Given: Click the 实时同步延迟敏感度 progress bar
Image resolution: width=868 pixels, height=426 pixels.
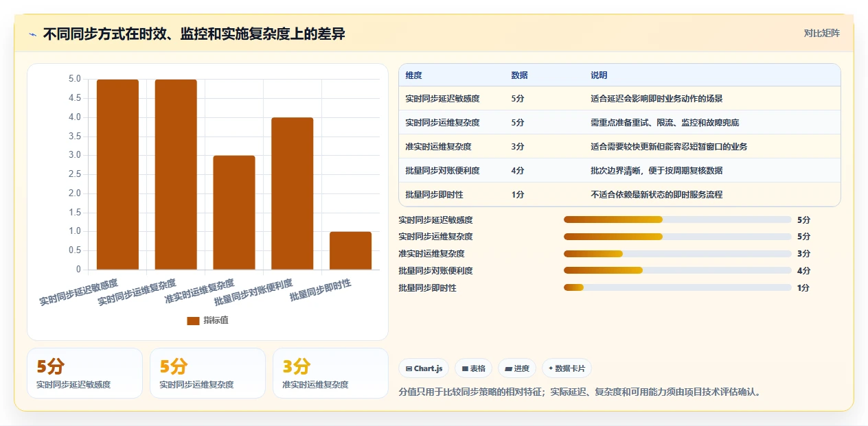Looking at the screenshot, I should 678,220.
